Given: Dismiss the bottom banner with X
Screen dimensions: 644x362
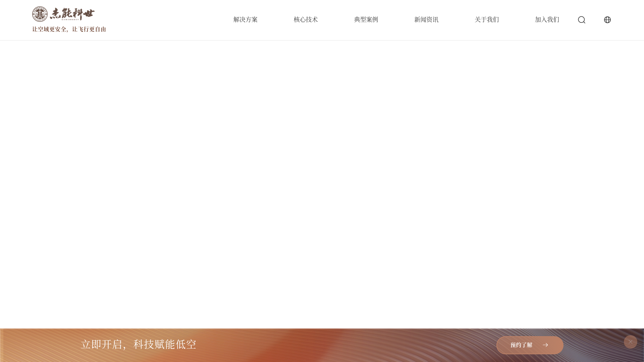Looking at the screenshot, I should [x=630, y=342].
